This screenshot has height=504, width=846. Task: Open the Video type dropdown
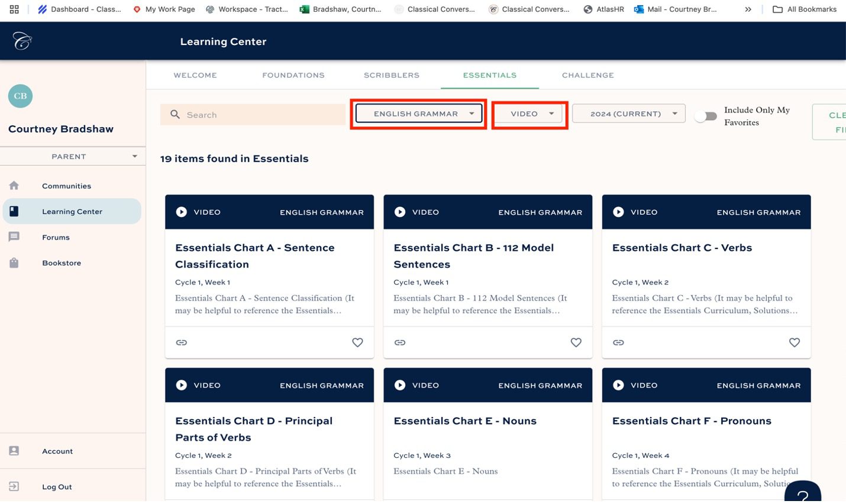529,113
